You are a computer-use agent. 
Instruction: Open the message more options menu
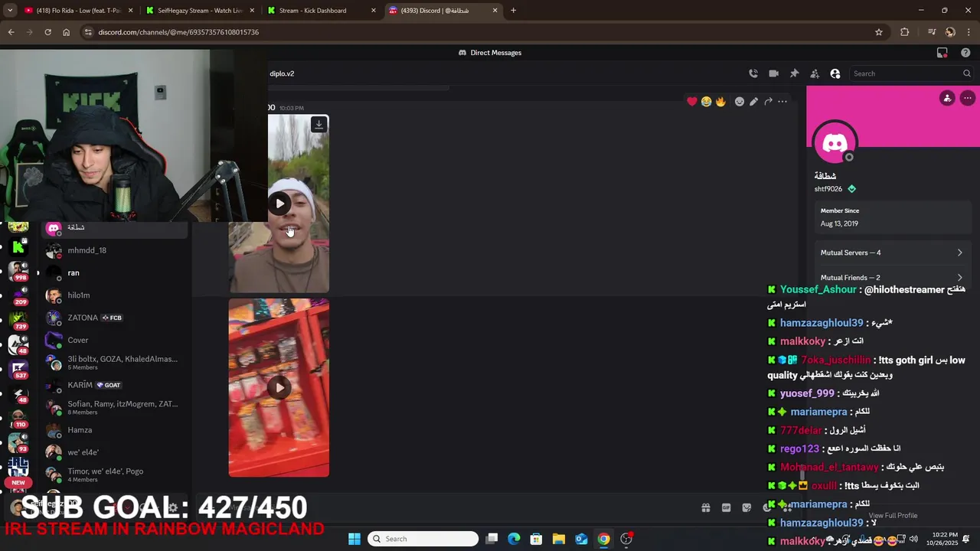[x=782, y=101]
